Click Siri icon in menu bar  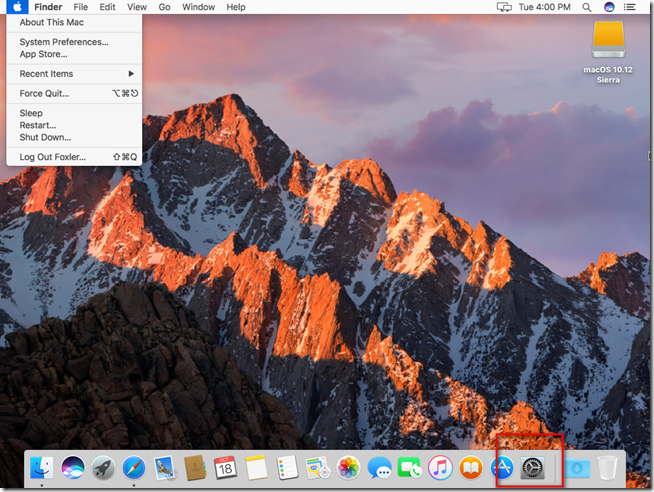point(609,7)
